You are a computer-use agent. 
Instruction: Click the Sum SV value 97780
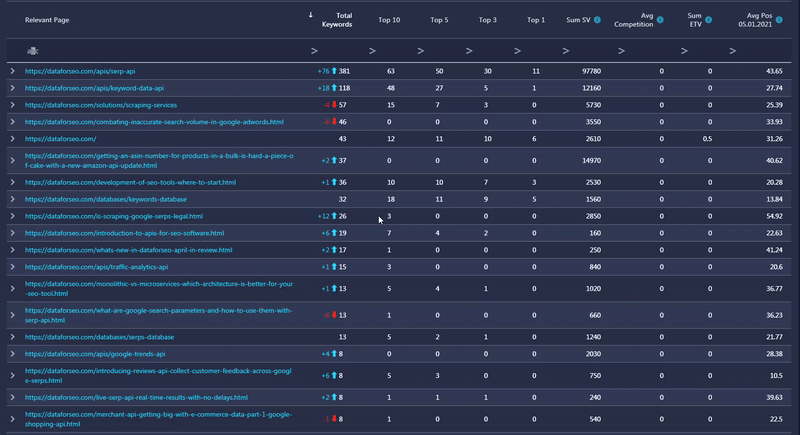click(591, 71)
